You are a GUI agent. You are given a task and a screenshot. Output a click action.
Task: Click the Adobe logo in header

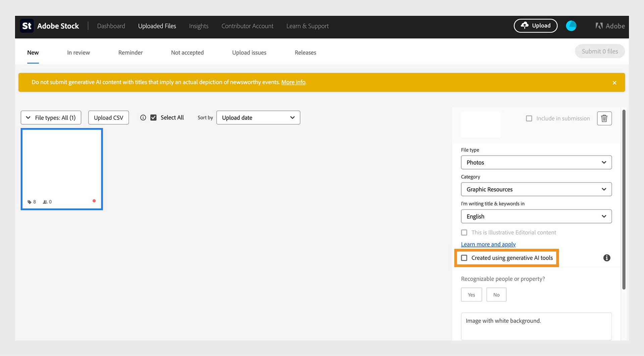point(610,26)
